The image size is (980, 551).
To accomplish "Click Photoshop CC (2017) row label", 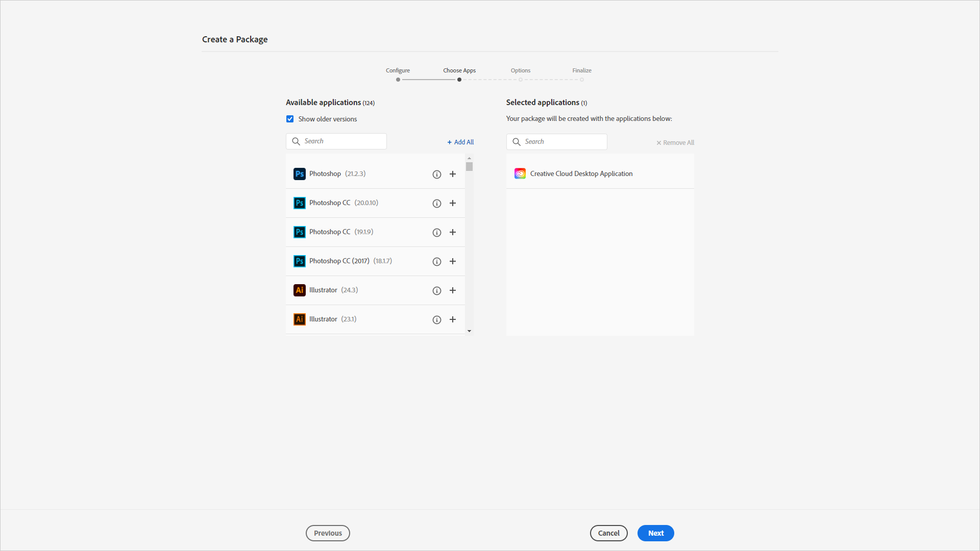I will click(339, 261).
